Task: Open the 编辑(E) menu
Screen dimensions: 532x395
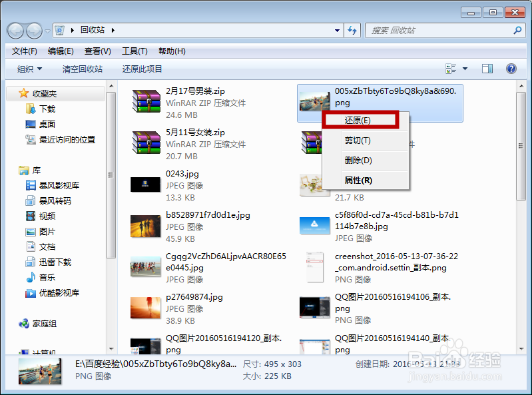Action: coord(61,51)
